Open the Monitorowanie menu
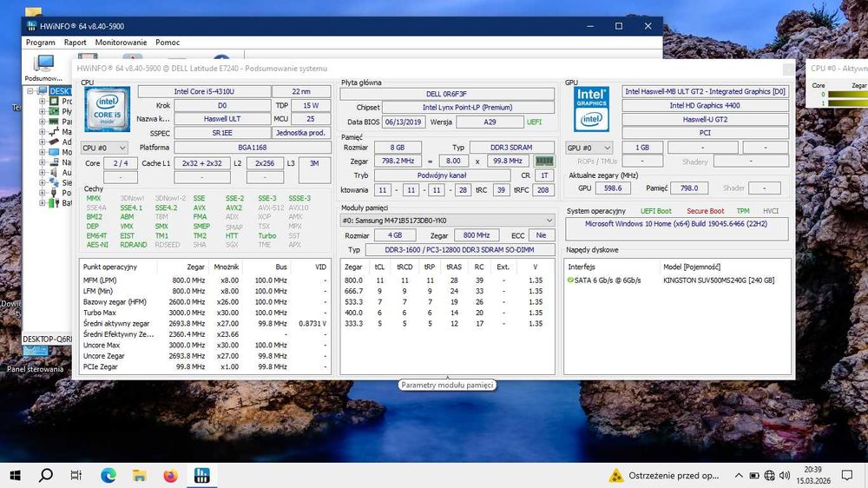The height and width of the screenshot is (488, 868). (x=122, y=42)
